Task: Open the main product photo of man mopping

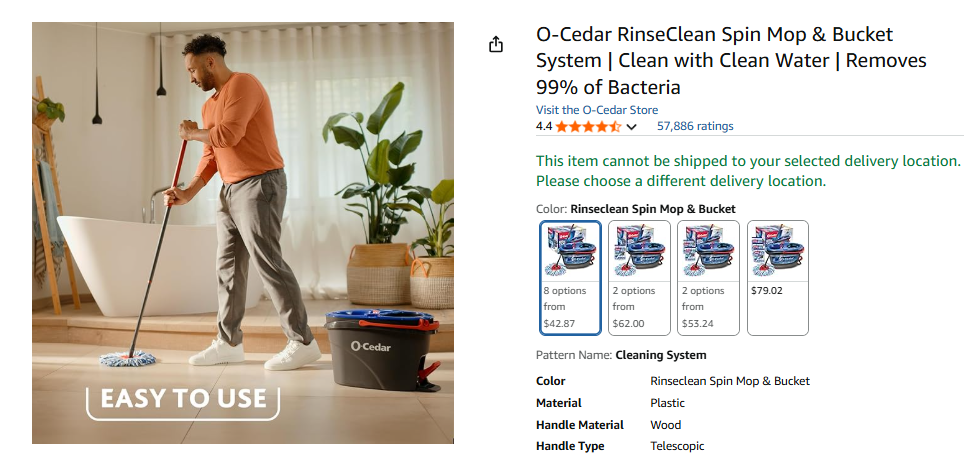Action: coord(243,200)
